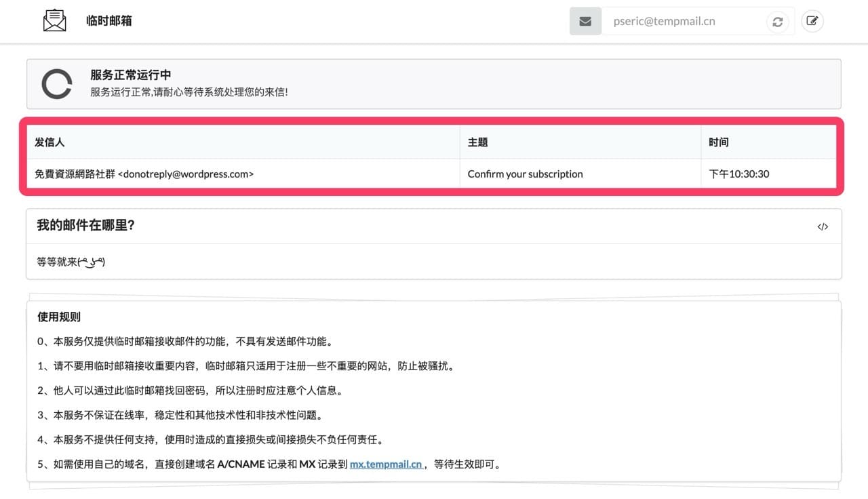868x499 pixels.
Task: Click the 下午10:30:30 time cell
Action: (739, 174)
